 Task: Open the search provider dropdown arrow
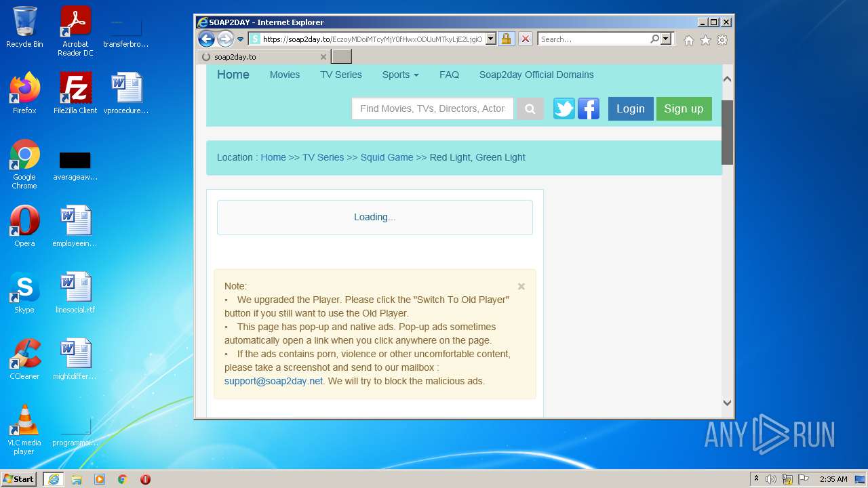click(666, 39)
